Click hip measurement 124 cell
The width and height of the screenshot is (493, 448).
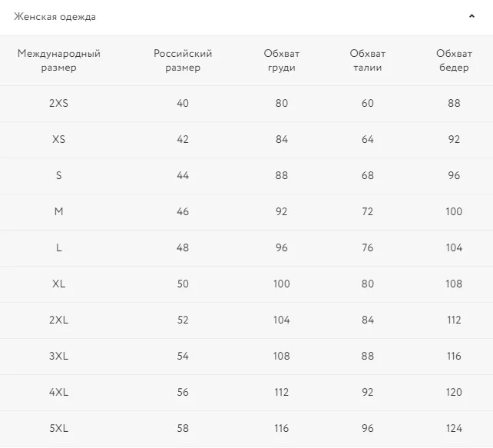[454, 429]
